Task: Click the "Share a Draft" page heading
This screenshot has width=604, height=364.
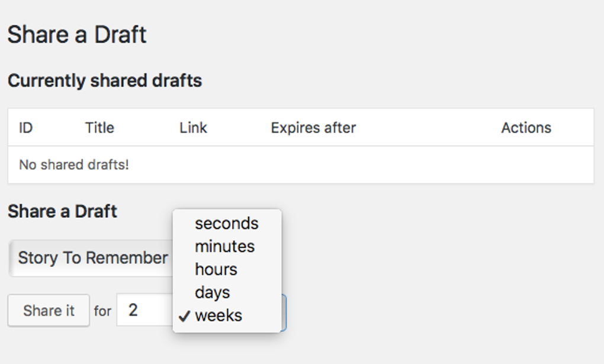Action: pos(76,34)
